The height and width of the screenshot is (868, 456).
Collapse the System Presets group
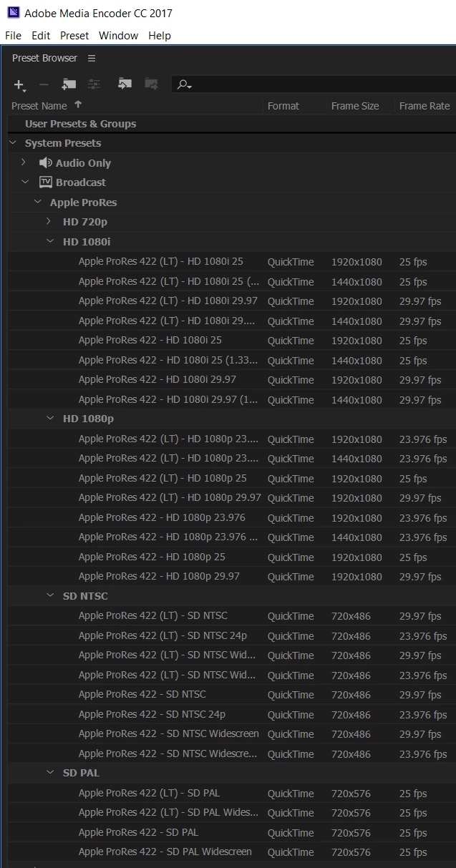[x=12, y=143]
